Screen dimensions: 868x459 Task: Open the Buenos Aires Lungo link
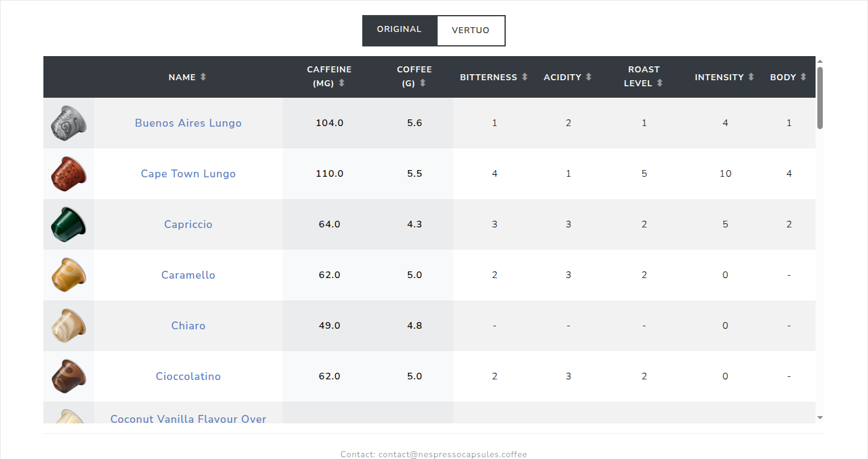(188, 123)
